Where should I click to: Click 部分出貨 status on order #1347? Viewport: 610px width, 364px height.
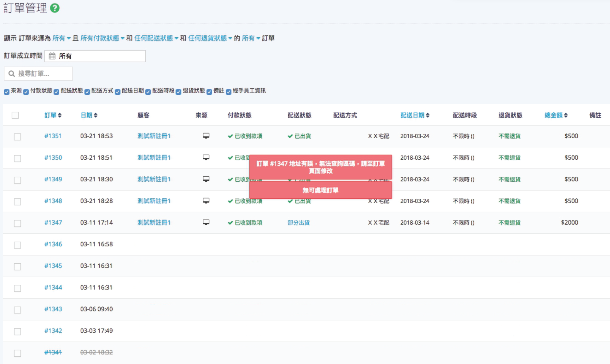tap(298, 222)
